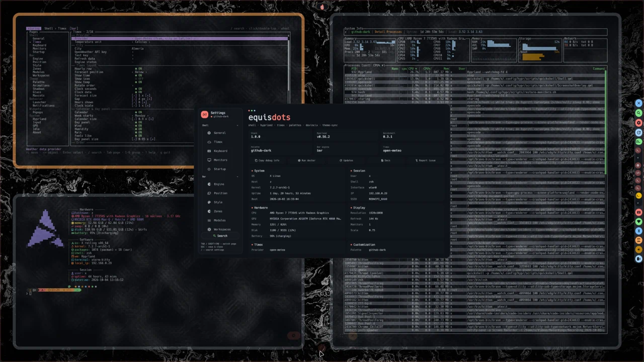Toggle Humidity setting in terminal

(138, 129)
